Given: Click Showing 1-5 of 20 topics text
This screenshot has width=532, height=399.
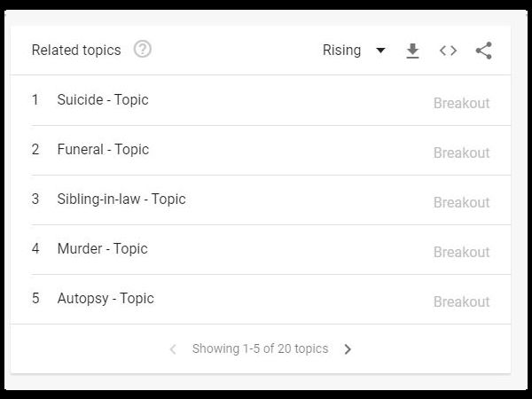Looking at the screenshot, I should pos(260,348).
